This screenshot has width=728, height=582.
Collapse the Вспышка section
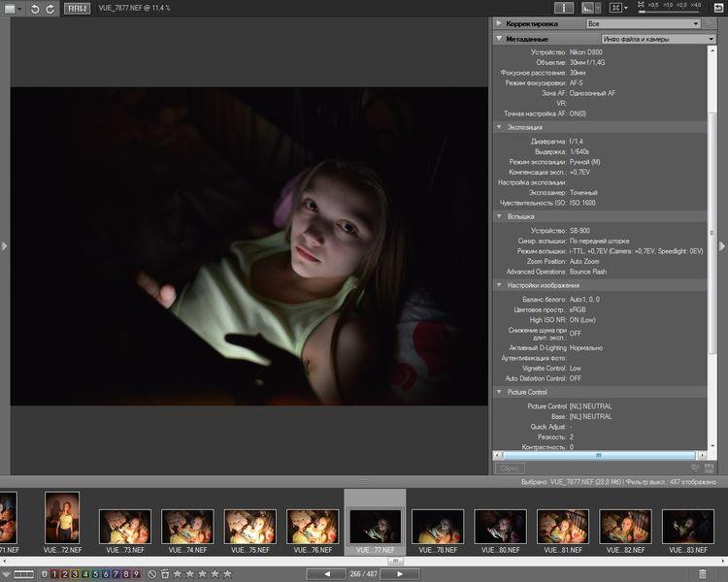coord(499,216)
